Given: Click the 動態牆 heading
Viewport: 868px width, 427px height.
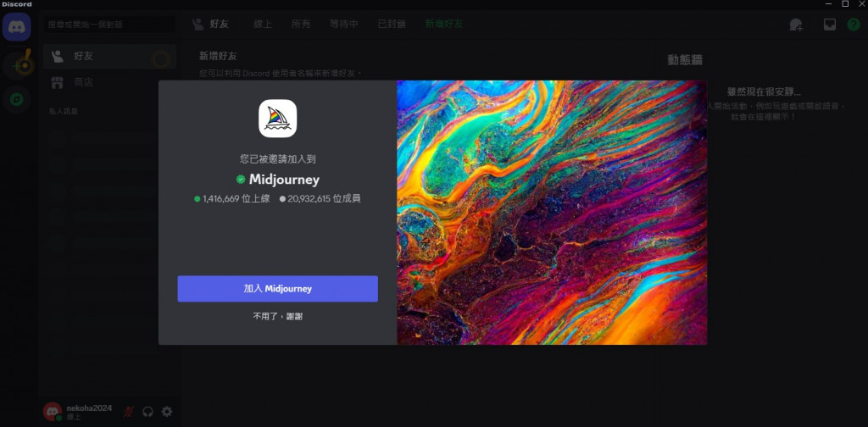Looking at the screenshot, I should pos(685,60).
